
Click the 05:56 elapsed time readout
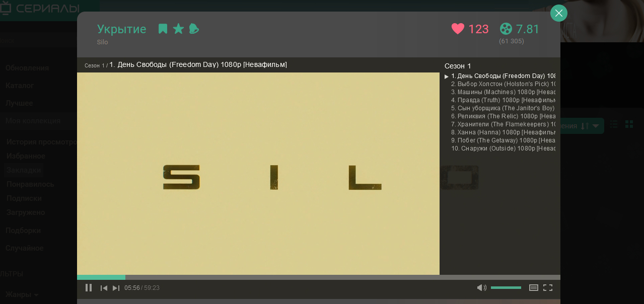pos(132,288)
